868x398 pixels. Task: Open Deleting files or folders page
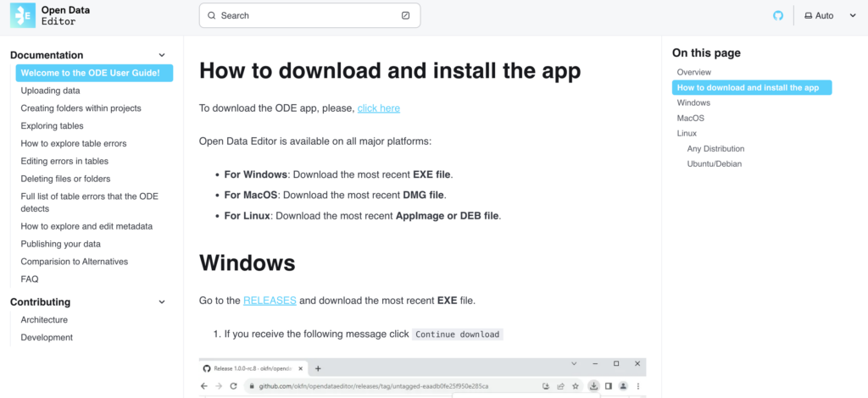pos(65,180)
